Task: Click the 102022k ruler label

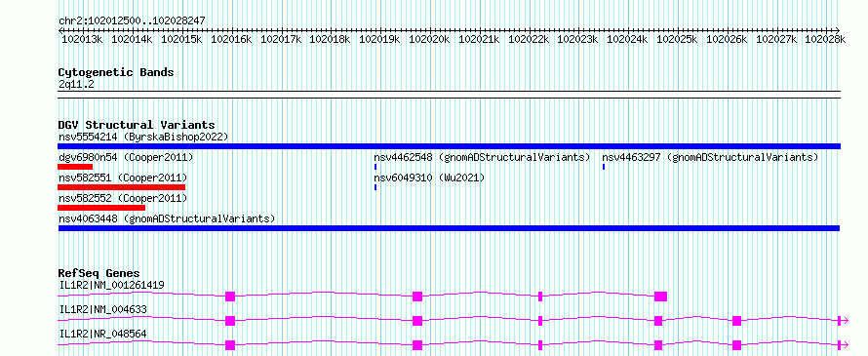Action: click(529, 39)
